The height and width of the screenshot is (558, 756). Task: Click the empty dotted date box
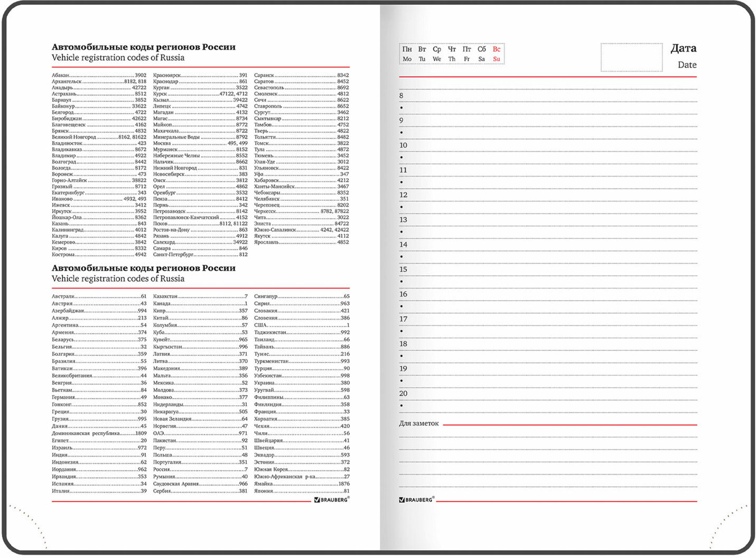pos(631,57)
